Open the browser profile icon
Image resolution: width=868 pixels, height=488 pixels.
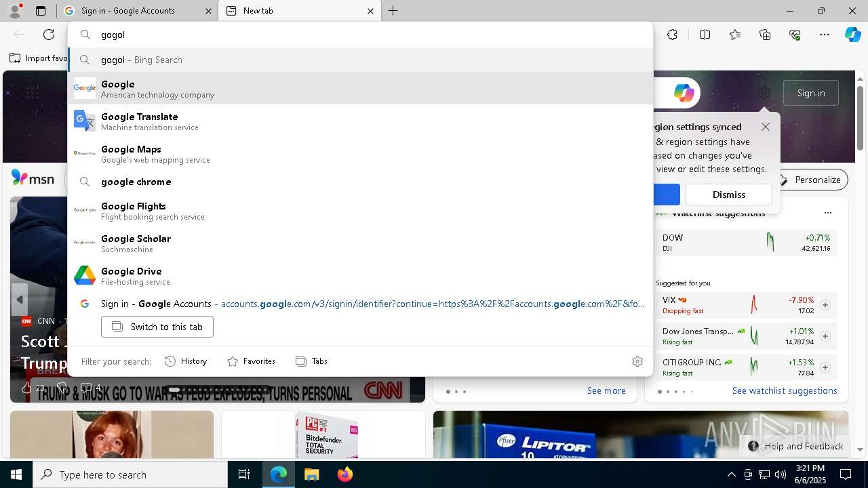15,11
